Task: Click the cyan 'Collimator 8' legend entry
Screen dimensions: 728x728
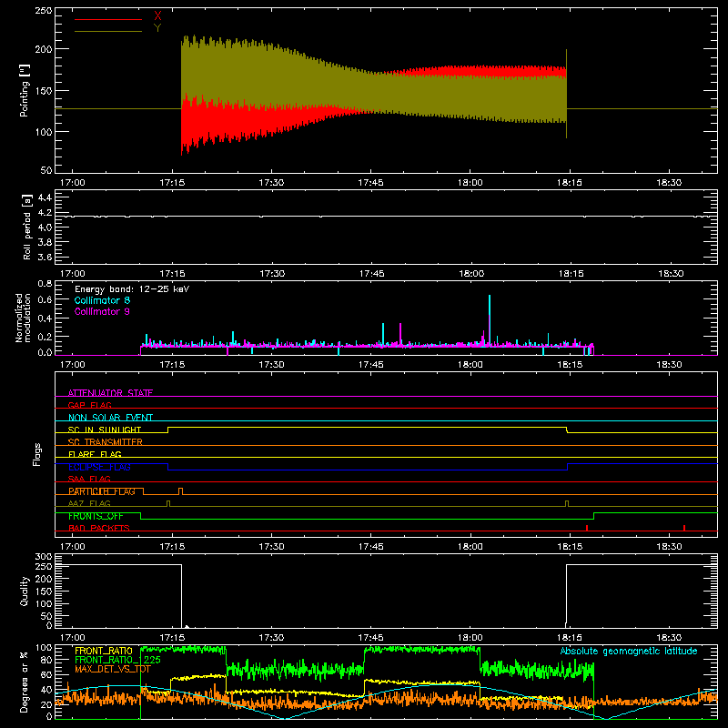Action: pos(102,300)
